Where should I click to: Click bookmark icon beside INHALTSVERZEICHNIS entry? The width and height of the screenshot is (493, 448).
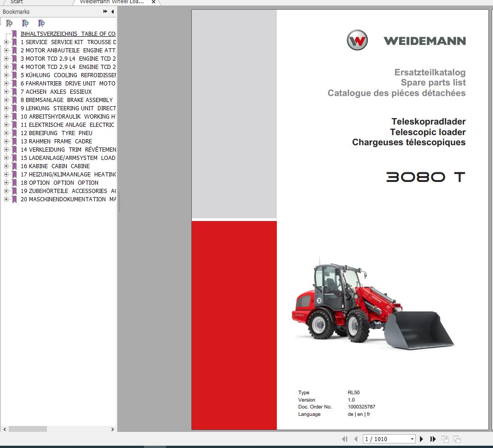(x=14, y=34)
